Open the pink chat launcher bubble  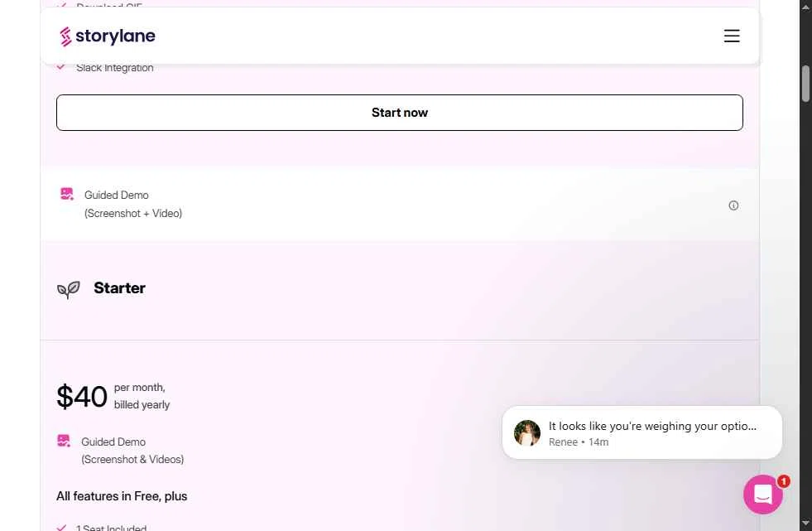[x=762, y=495]
